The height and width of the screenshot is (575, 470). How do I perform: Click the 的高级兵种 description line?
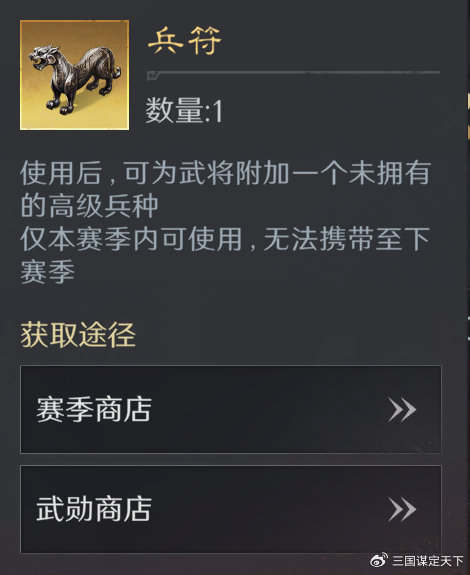(89, 206)
